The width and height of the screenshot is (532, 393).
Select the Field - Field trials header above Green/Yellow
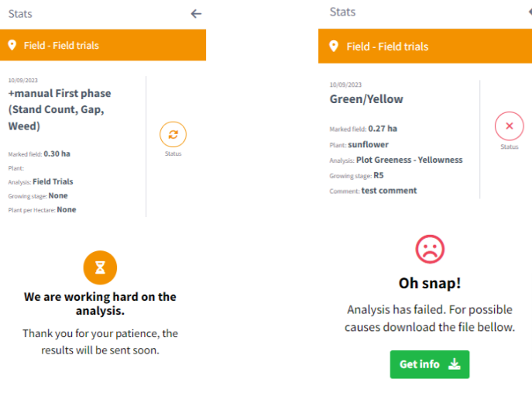pyautogui.click(x=387, y=47)
